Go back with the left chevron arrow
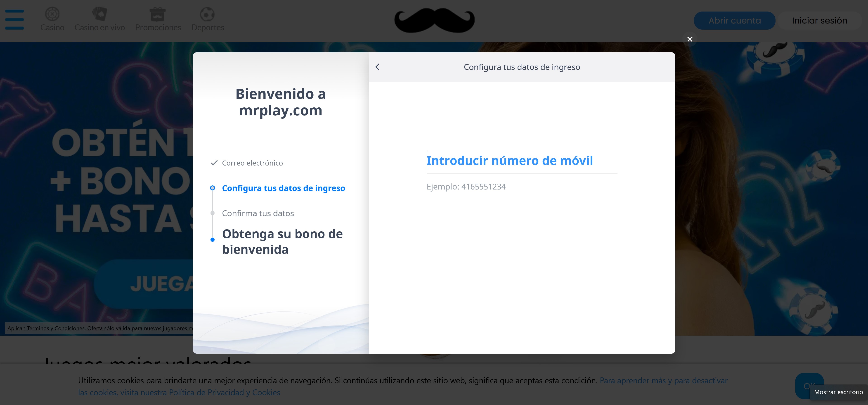 pyautogui.click(x=377, y=67)
